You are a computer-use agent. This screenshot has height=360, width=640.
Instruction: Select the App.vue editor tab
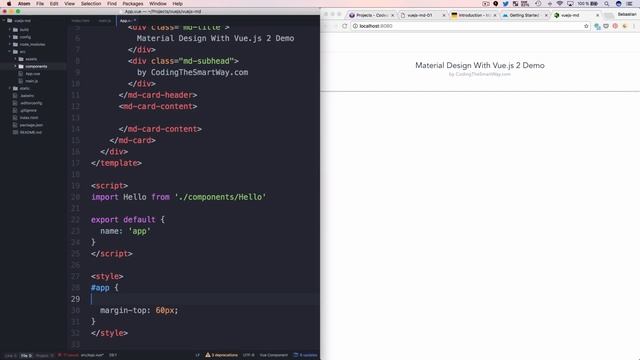(128, 21)
